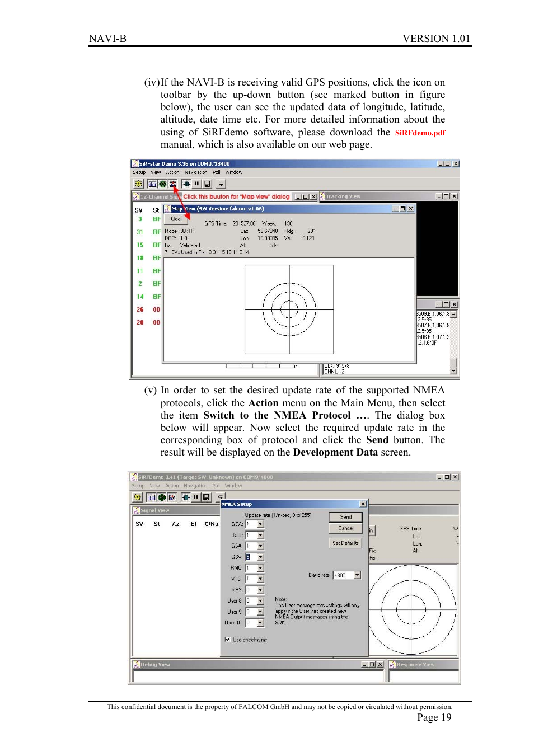The height and width of the screenshot is (756, 534).
Task: Click the scrollbar up arrow in the upper data window
Action: pyautogui.click(x=453, y=314)
